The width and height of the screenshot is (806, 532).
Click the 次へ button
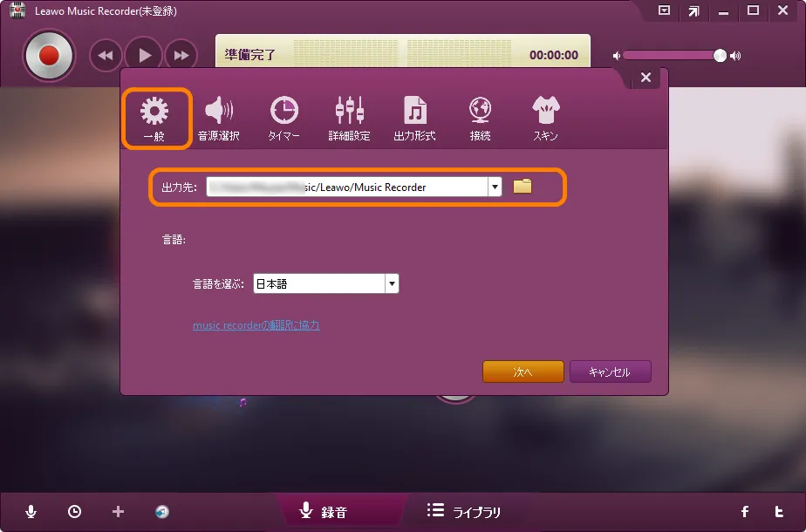pos(523,372)
